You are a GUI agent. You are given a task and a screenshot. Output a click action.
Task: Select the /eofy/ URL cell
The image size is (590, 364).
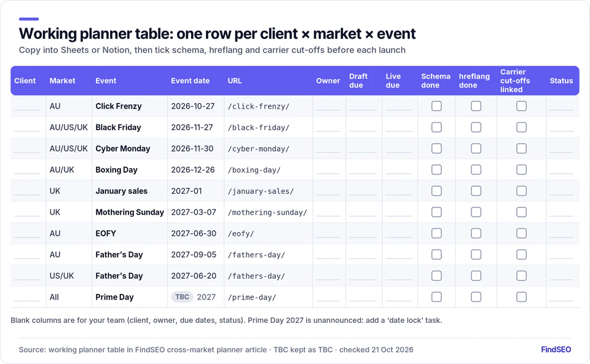point(241,234)
